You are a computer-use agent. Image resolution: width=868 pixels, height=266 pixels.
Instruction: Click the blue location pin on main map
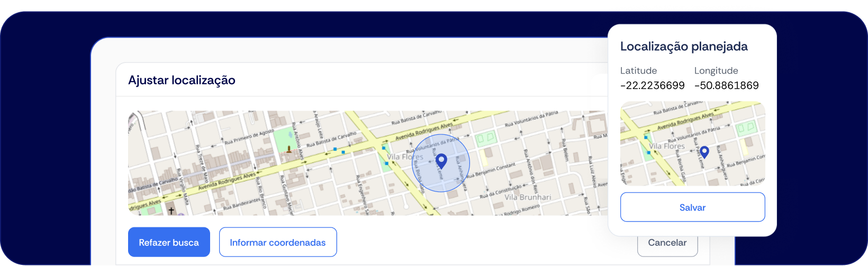[441, 161]
